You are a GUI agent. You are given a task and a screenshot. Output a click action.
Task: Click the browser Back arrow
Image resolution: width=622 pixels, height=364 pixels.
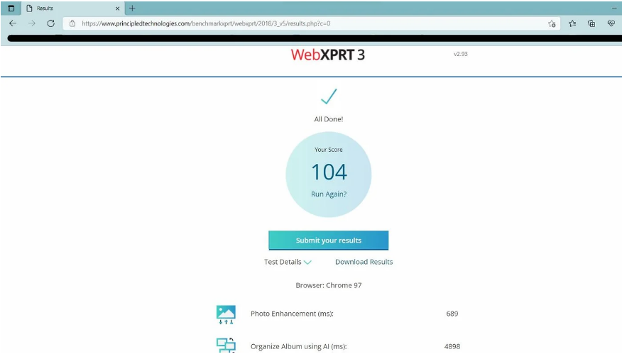(x=13, y=23)
